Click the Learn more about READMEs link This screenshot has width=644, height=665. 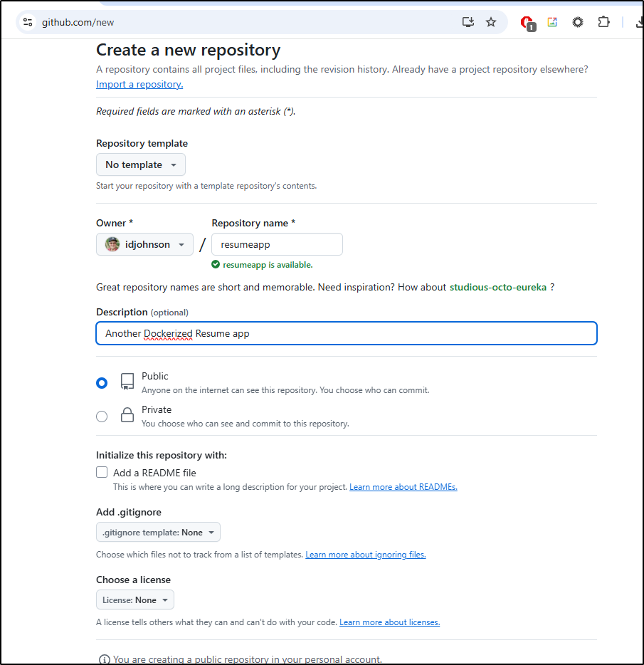[x=403, y=487]
